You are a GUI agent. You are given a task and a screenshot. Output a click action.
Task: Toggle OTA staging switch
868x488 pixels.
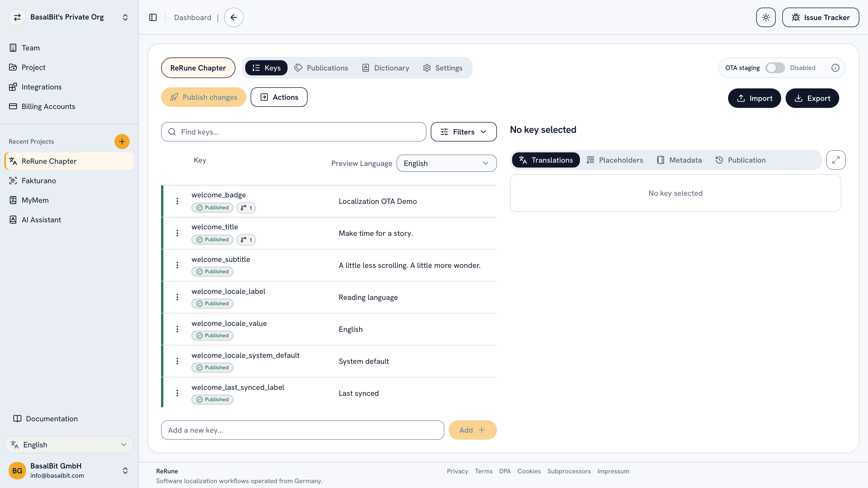click(775, 68)
